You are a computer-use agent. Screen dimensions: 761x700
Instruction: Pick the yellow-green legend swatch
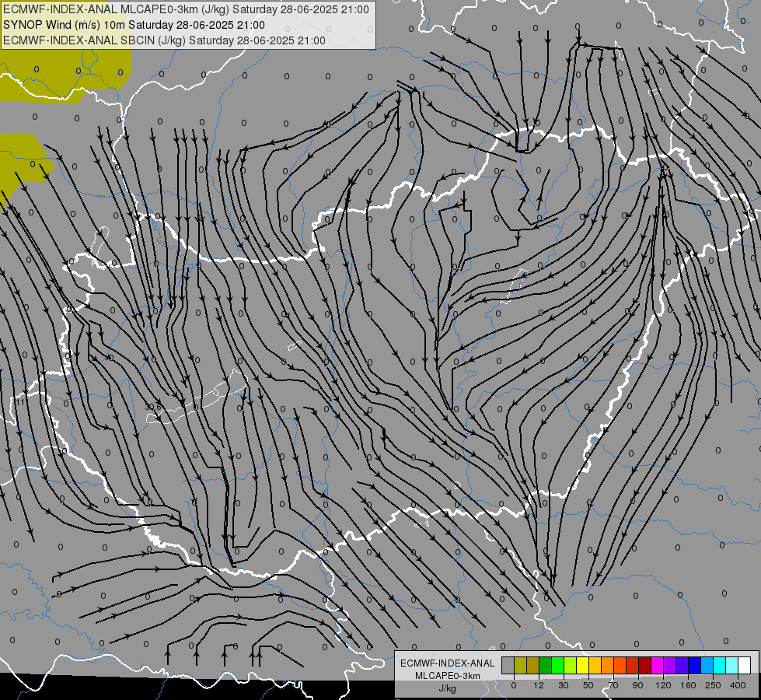click(x=571, y=665)
